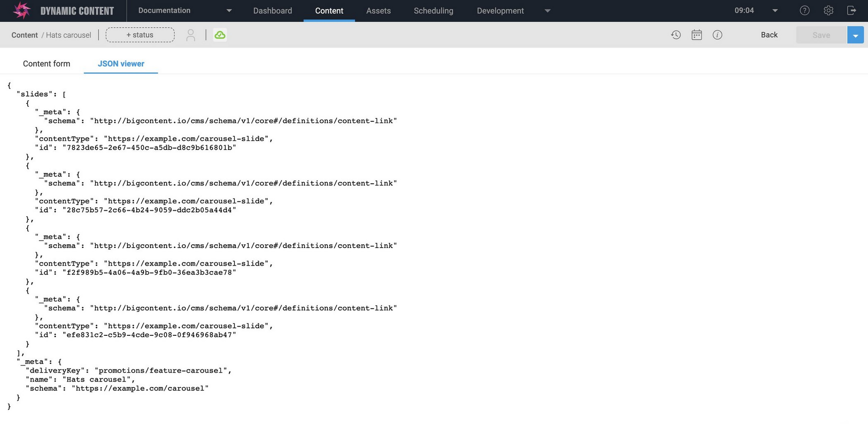Screen dimensions: 868x424
Task: Open the version history clock icon
Action: tap(676, 35)
